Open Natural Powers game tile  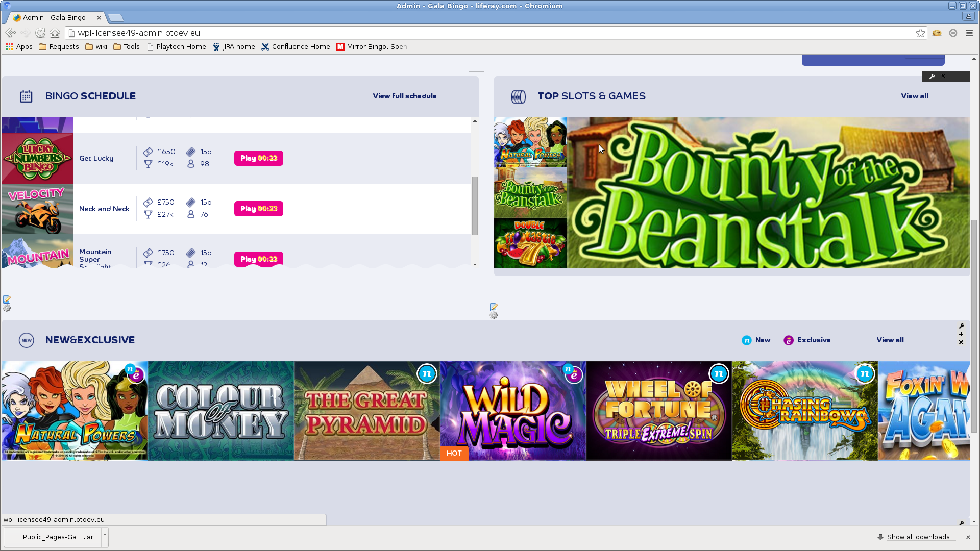[75, 411]
